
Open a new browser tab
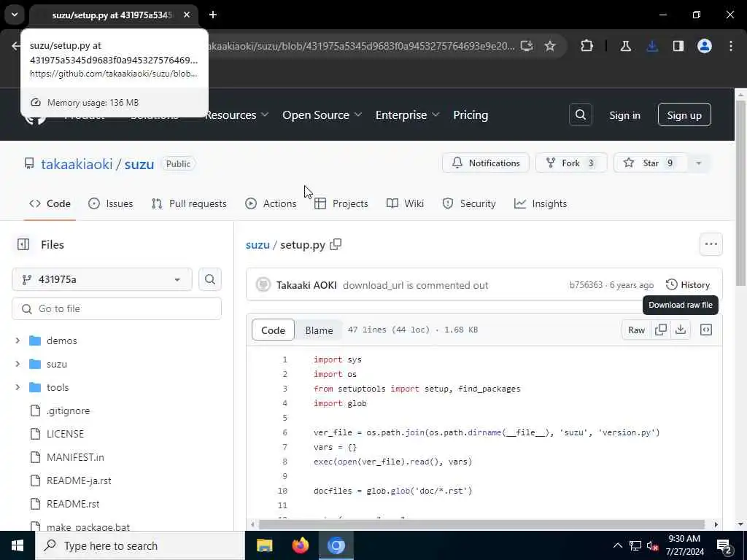(213, 15)
